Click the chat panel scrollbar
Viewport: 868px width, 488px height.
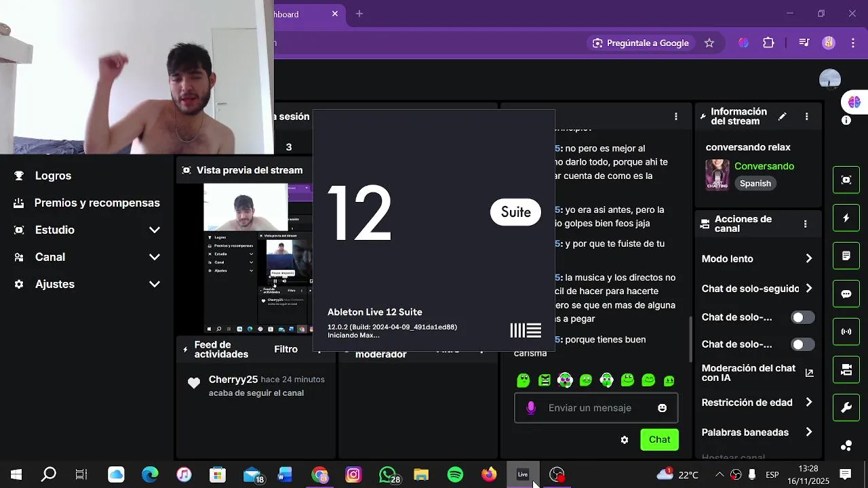(690, 339)
